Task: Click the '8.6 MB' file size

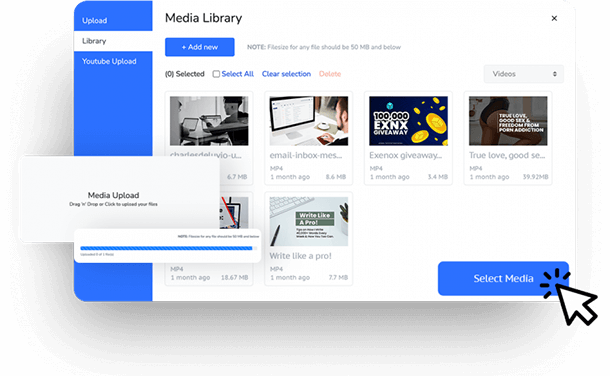Action: [x=336, y=177]
